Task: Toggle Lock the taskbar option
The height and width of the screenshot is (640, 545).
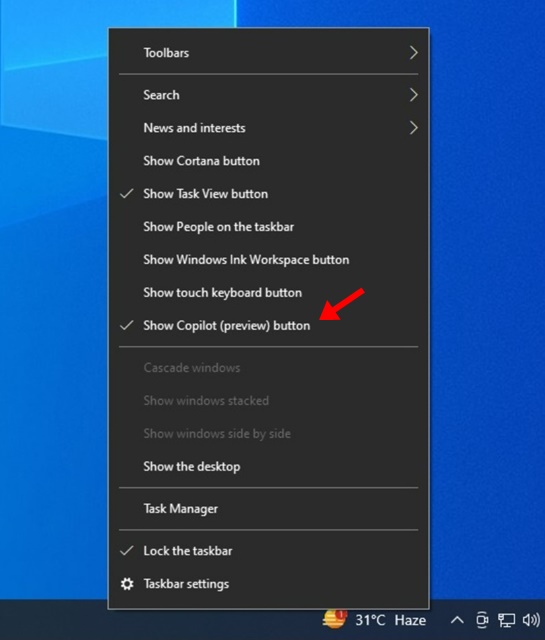Action: point(269,551)
